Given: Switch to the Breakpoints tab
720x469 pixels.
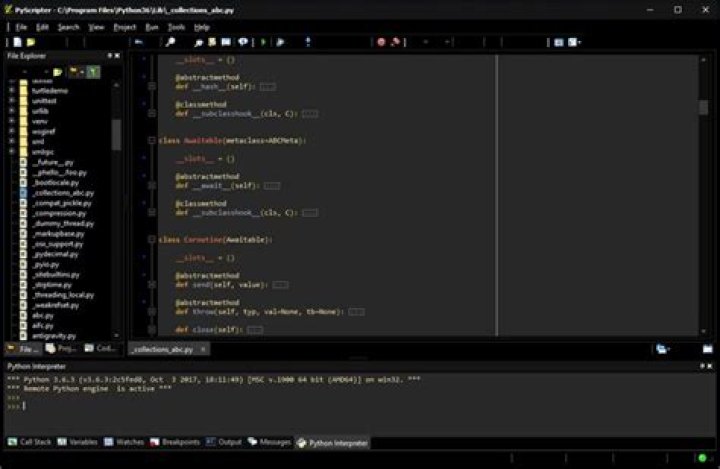Looking at the screenshot, I should pyautogui.click(x=175, y=442).
